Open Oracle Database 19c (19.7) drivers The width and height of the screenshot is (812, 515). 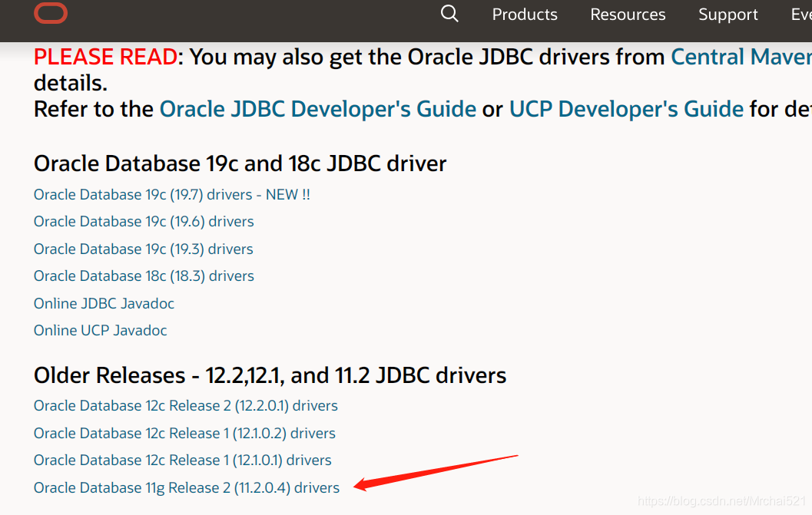point(172,195)
